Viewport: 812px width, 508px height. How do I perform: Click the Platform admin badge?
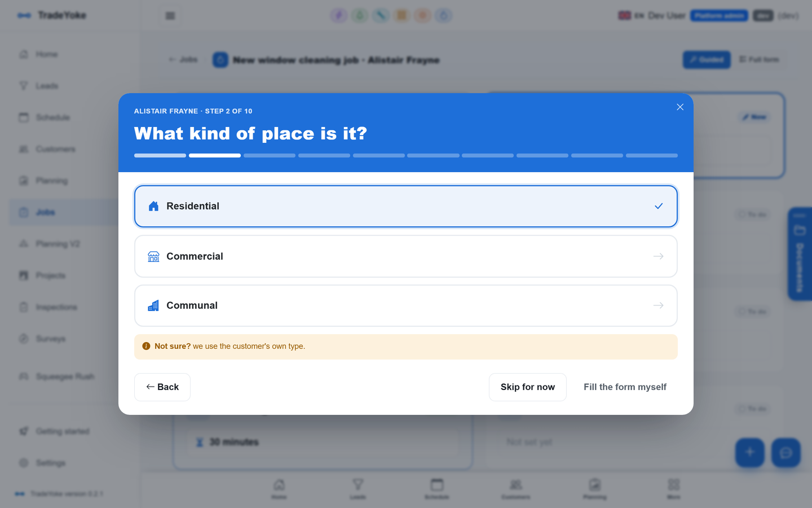(719, 16)
